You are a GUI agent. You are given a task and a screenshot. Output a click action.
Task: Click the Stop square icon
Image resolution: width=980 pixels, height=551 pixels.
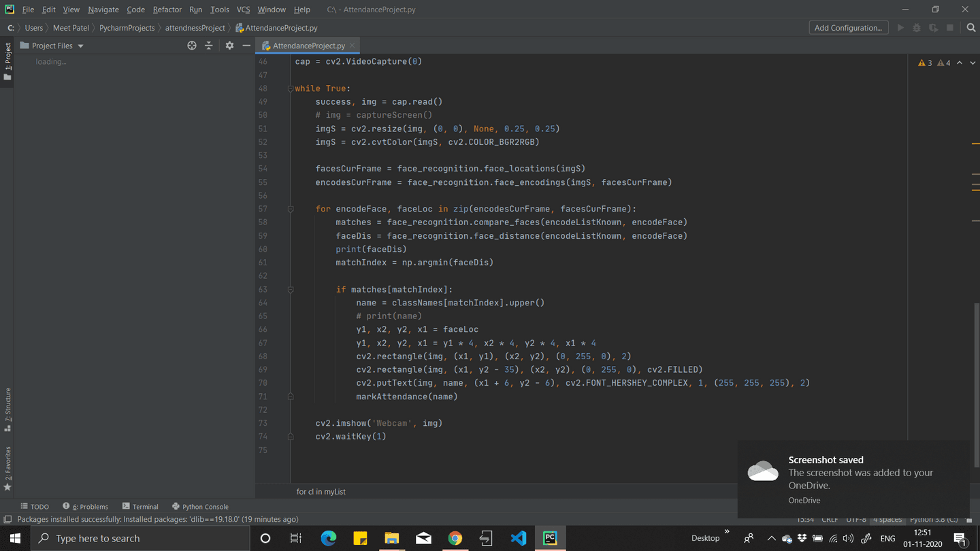[950, 28]
